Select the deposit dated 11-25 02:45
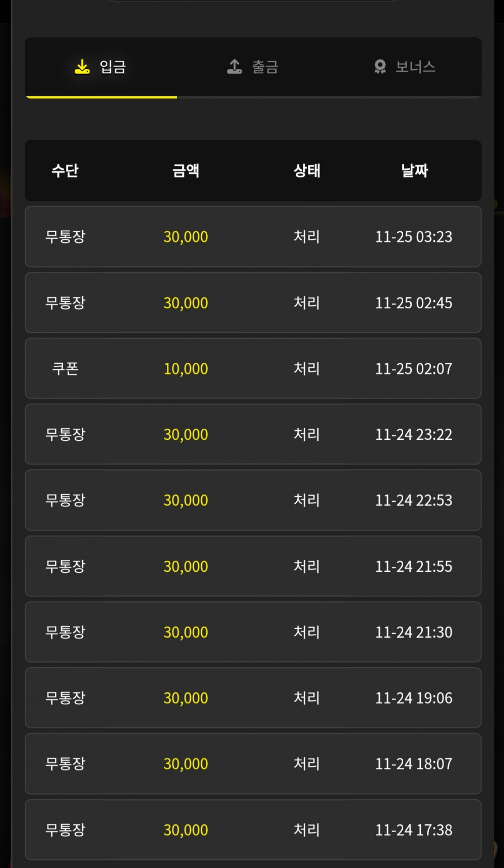Screen dimensions: 504x868 click(253, 303)
